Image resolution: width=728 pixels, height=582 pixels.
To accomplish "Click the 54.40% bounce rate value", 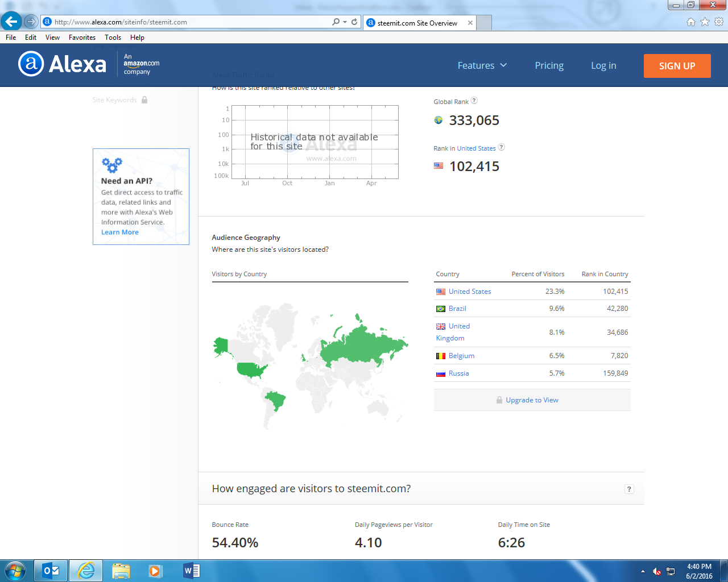I will pos(235,543).
